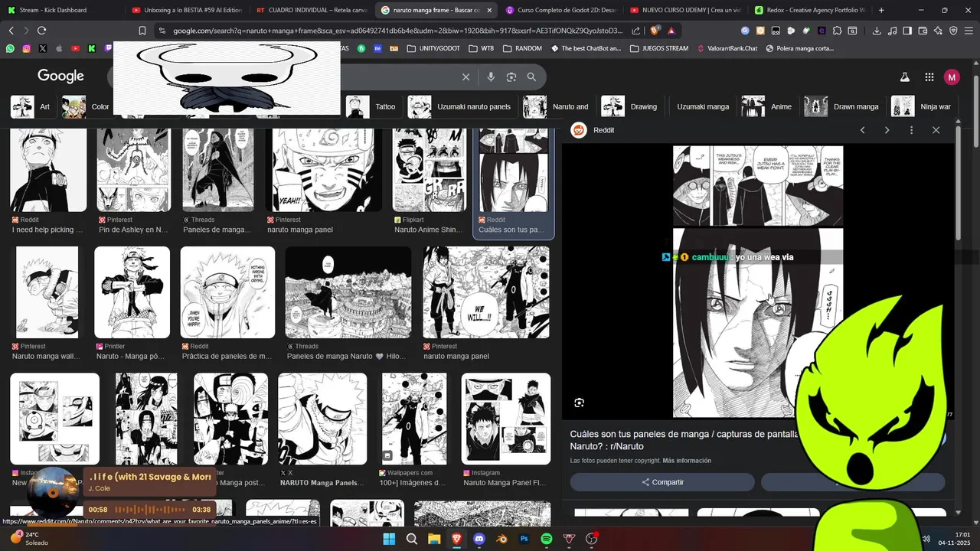Open the browser downloads icon
Screen dimensions: 980x551
[x=877, y=31]
